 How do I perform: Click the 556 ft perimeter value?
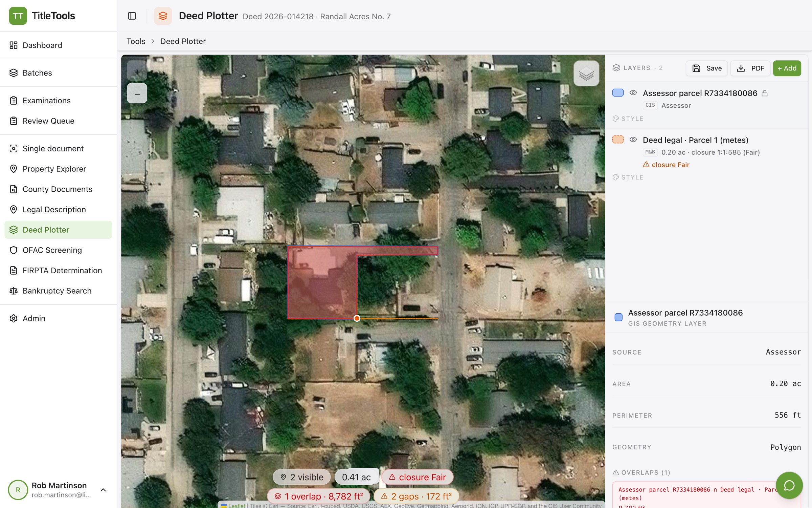click(x=788, y=415)
